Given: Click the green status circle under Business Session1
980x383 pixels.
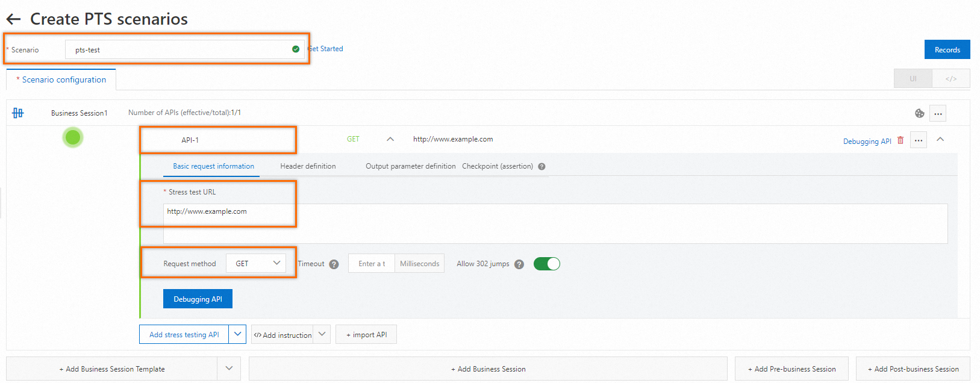Looking at the screenshot, I should (x=73, y=138).
